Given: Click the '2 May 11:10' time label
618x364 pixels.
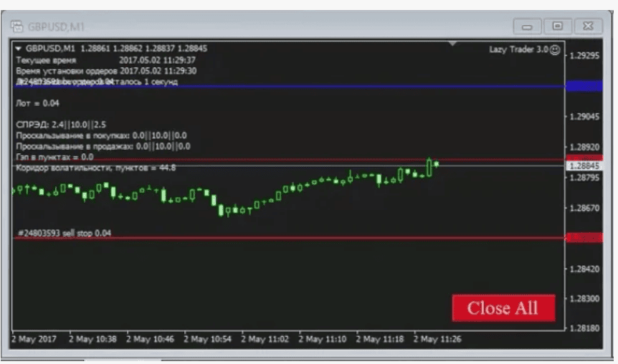Looking at the screenshot, I should coord(323,339).
